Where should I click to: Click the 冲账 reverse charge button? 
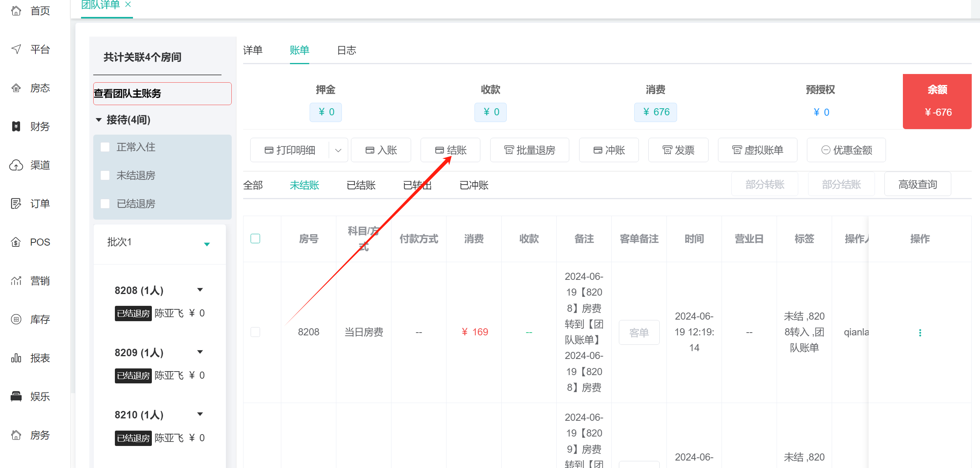point(609,150)
